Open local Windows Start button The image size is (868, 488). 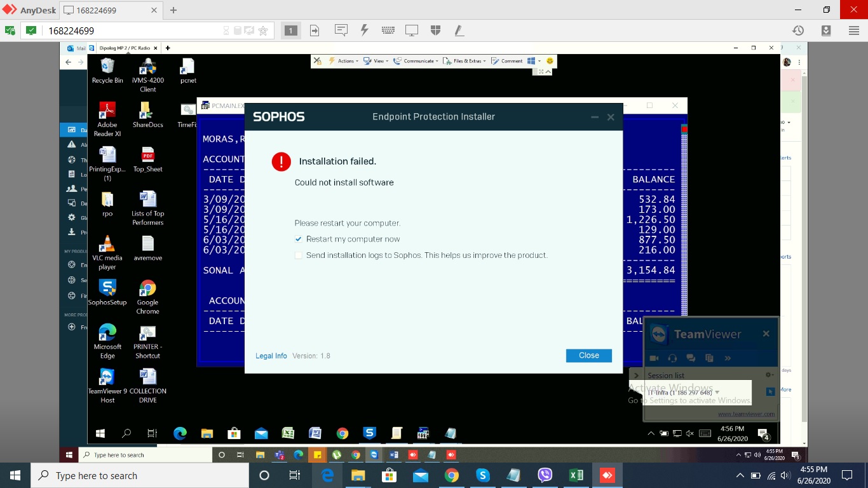pyautogui.click(x=15, y=475)
